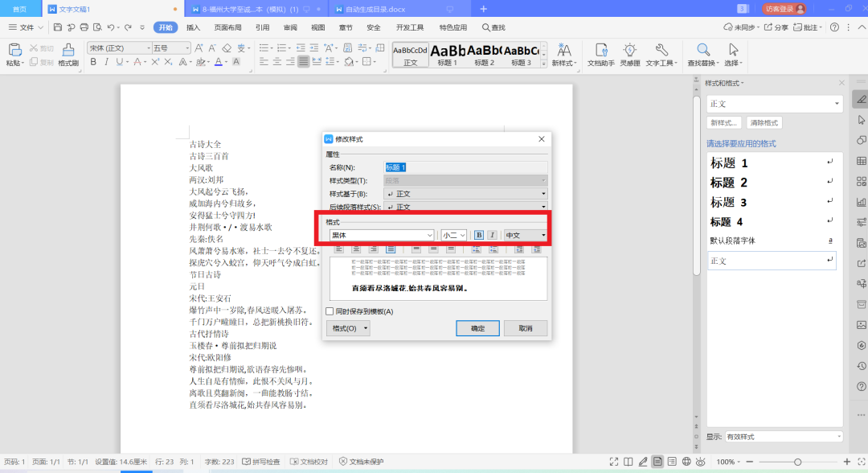Click the ribbon Italic I icon
The image size is (868, 473).
coord(106,62)
